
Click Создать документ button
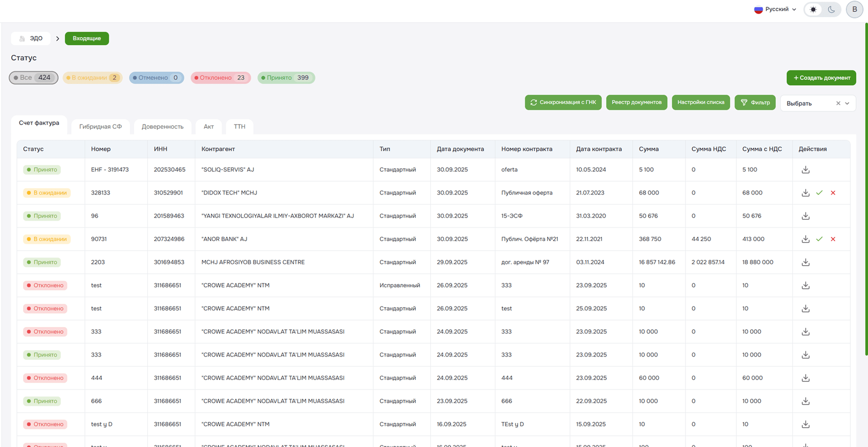[x=821, y=78]
